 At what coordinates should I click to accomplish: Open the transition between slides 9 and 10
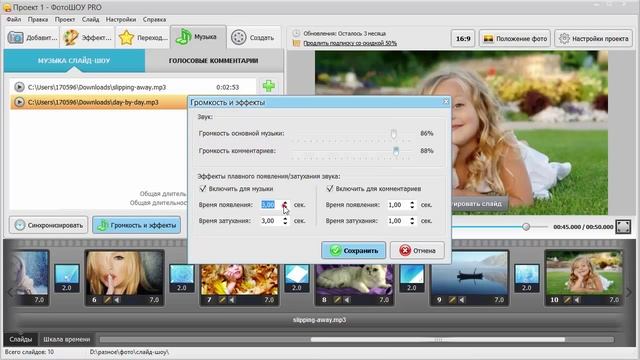(527, 279)
